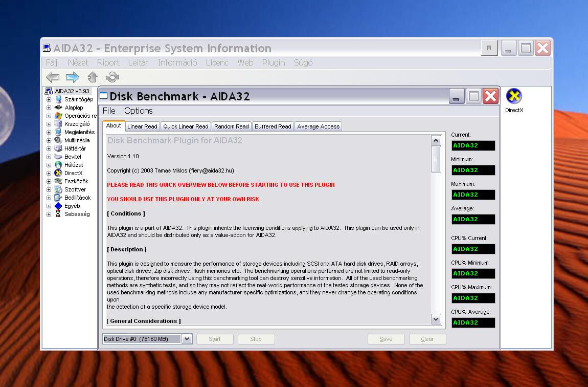Click the Disk Benchmark window title icon
This screenshot has height=387, width=588.
pos(103,96)
